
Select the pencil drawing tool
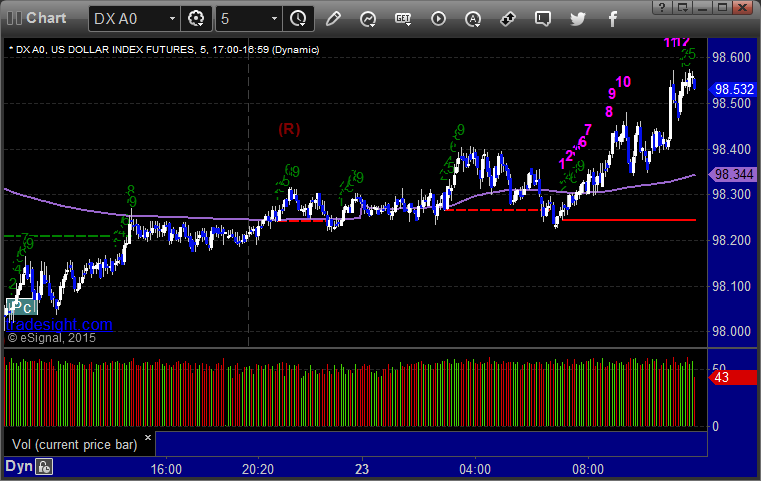coord(333,19)
